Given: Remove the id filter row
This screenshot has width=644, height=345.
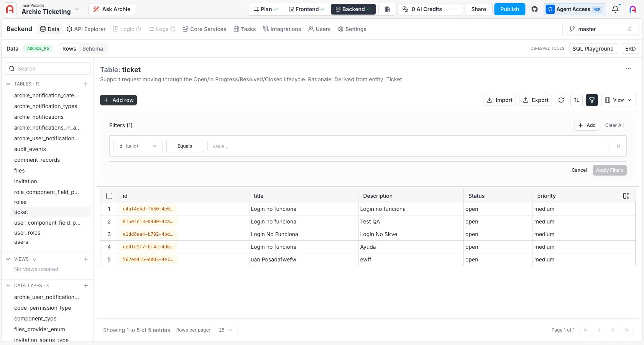Looking at the screenshot, I should 618,146.
